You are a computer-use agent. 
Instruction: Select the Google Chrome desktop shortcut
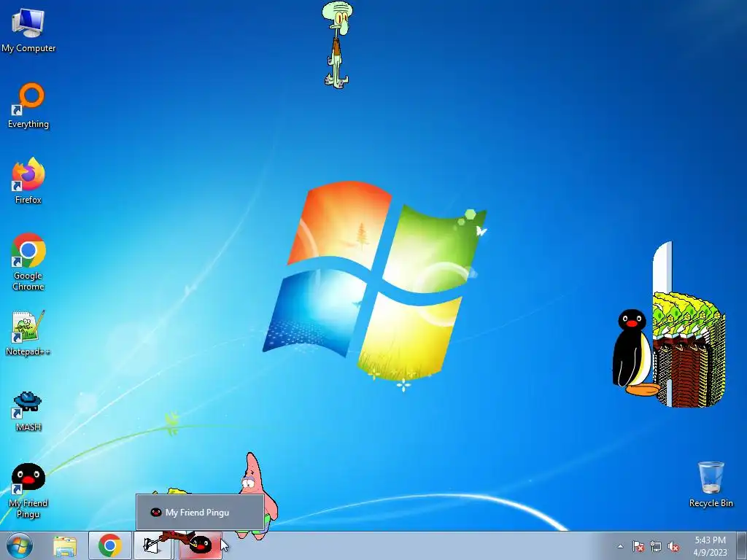point(28,262)
